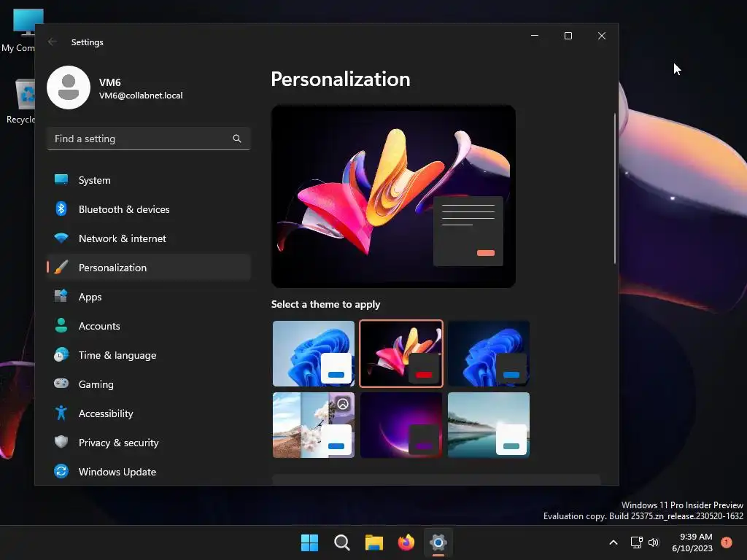Viewport: 747px width, 560px height.
Task: Open Privacy & security settings
Action: (x=149, y=443)
